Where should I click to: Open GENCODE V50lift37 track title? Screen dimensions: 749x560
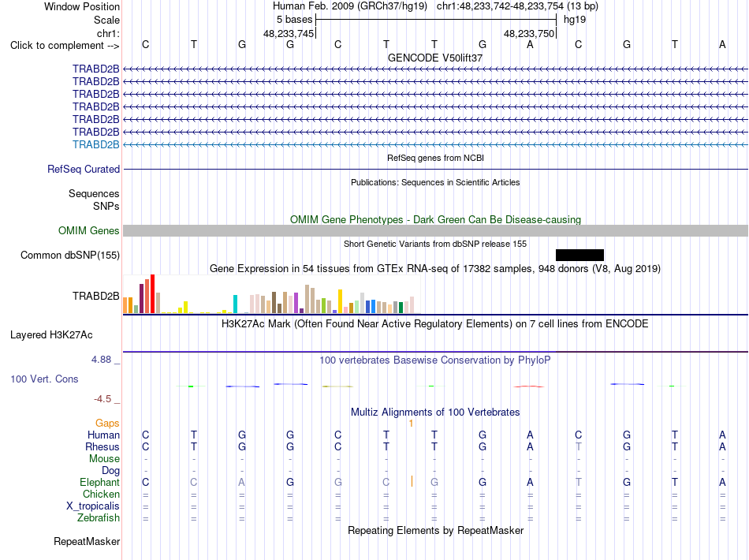coord(435,58)
